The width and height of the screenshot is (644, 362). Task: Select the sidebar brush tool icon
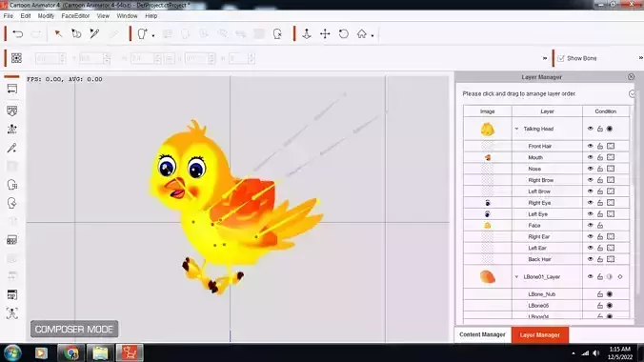[12, 148]
